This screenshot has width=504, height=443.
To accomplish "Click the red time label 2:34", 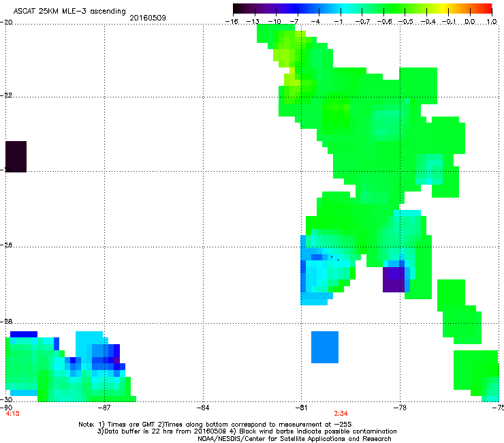I will point(341,414).
